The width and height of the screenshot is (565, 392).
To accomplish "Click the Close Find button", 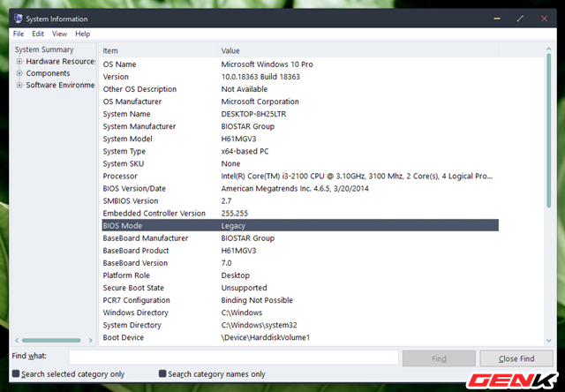I will pos(516,358).
